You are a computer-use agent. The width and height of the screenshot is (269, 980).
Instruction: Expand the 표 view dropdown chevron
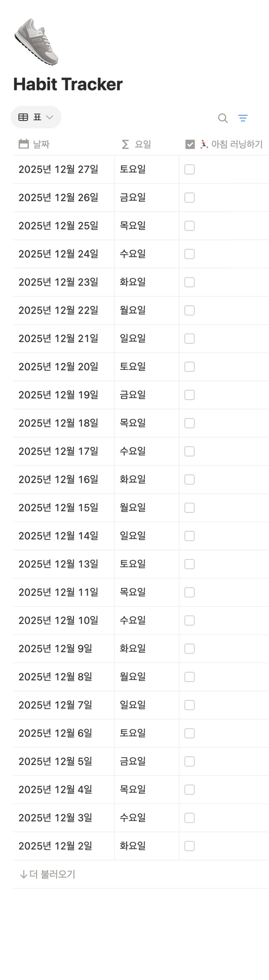[x=50, y=117]
